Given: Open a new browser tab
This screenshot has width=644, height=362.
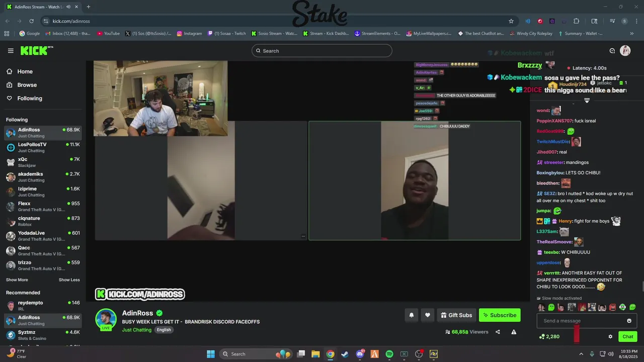Looking at the screenshot, I should (x=89, y=7).
